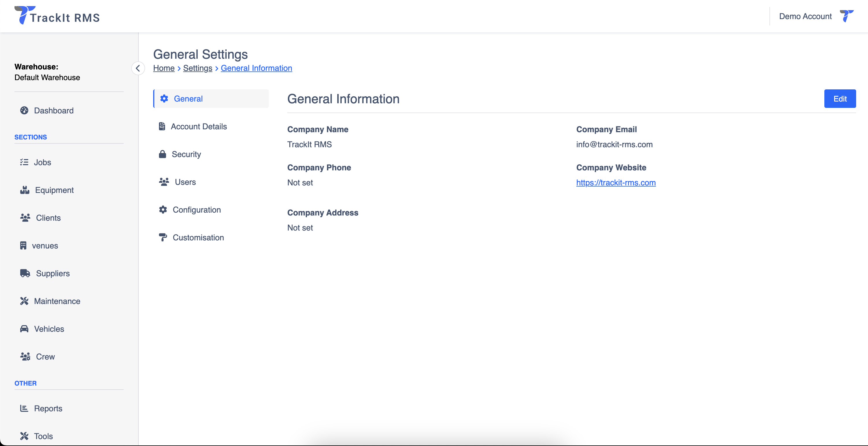Click the Jobs icon in sidebar
This screenshot has height=446, width=868.
coord(23,162)
